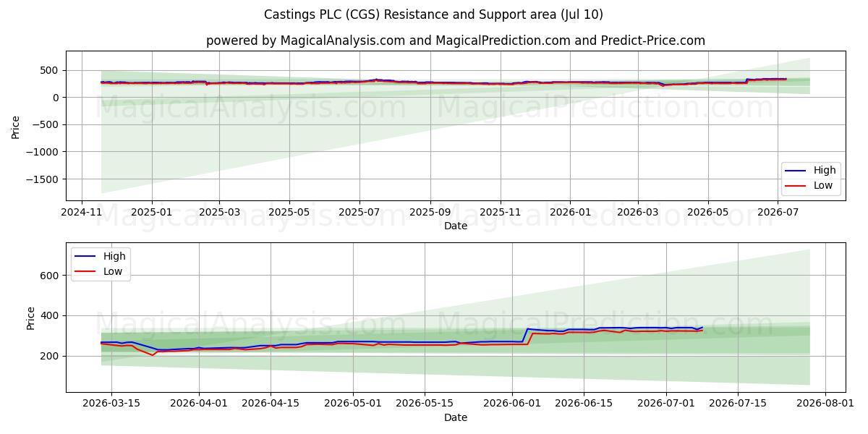Click the '2026-05-01' tick label

click(353, 404)
